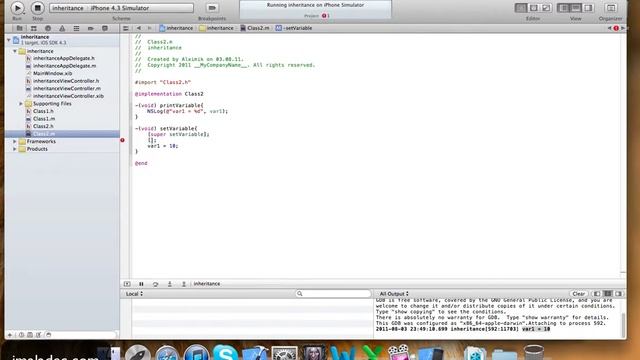Show the Breakpoint navigator
Screen dimensions: 640x360
[91, 28]
